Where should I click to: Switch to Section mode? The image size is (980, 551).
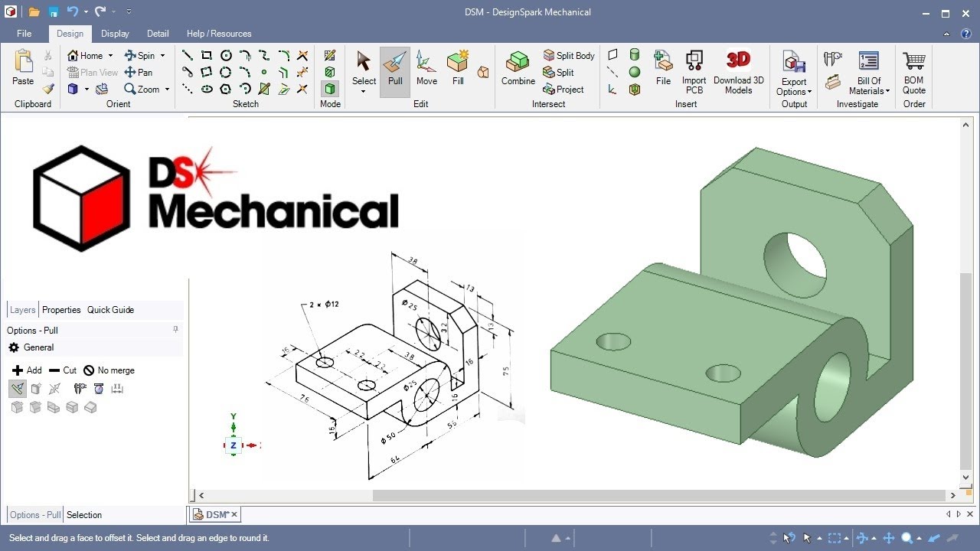(330, 72)
